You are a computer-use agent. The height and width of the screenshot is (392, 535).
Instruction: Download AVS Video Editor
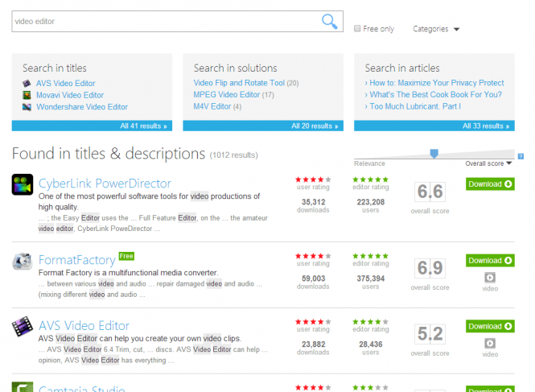(x=490, y=327)
